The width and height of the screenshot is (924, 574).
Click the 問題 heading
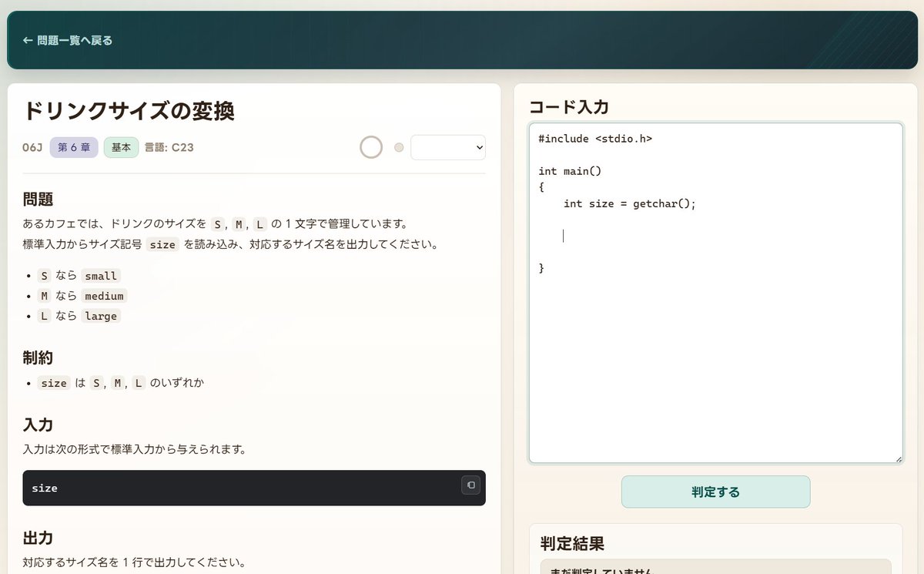click(38, 200)
